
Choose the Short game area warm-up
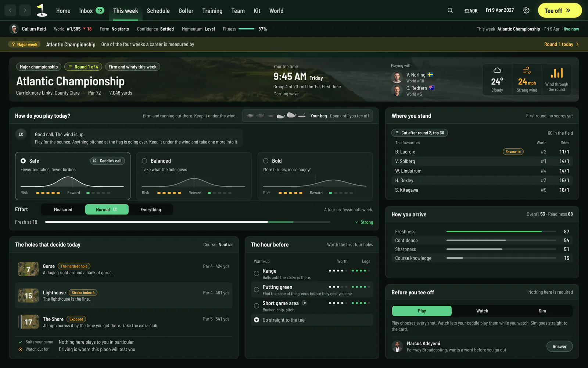coord(312,306)
